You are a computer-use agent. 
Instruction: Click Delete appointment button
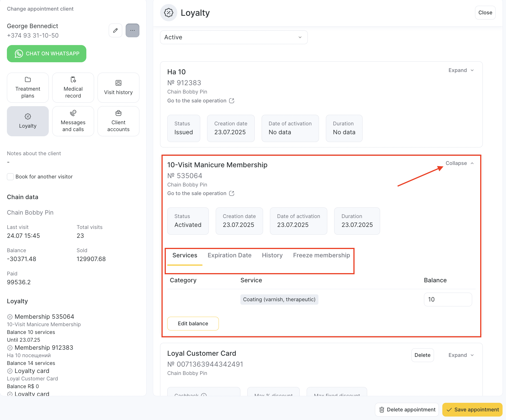pos(407,410)
